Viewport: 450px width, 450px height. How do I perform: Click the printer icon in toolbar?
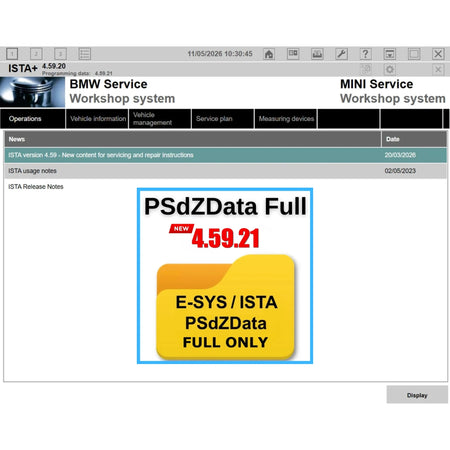[x=317, y=54]
